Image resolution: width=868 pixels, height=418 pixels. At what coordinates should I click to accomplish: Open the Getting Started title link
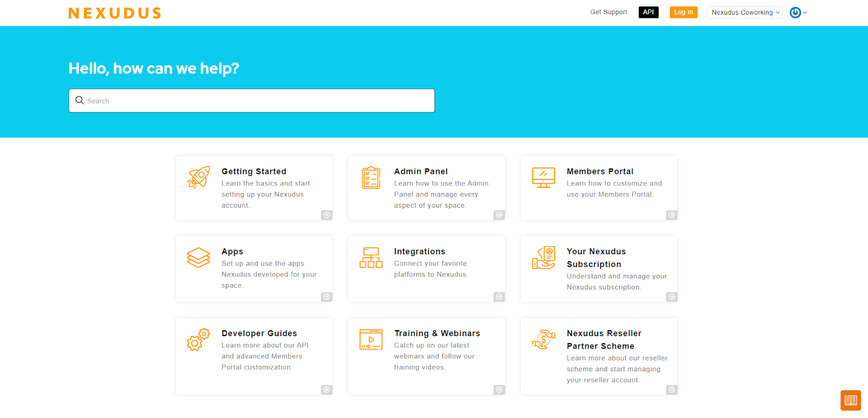click(254, 171)
